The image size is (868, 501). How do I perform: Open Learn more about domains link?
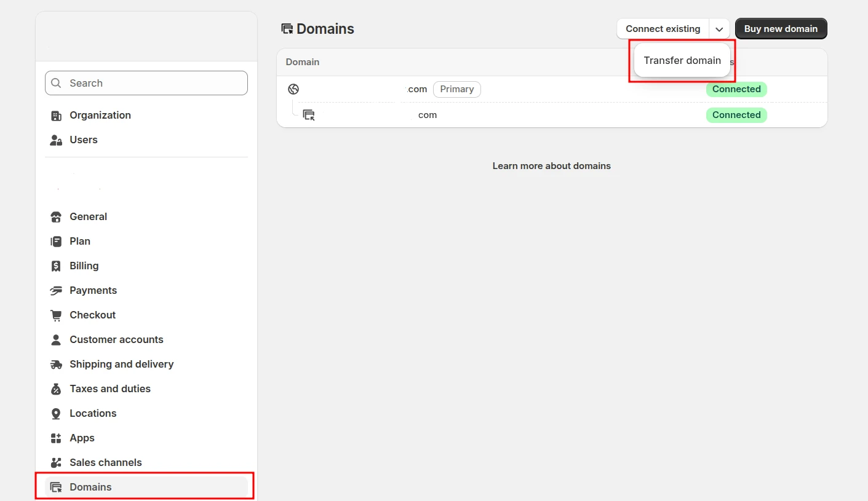552,166
